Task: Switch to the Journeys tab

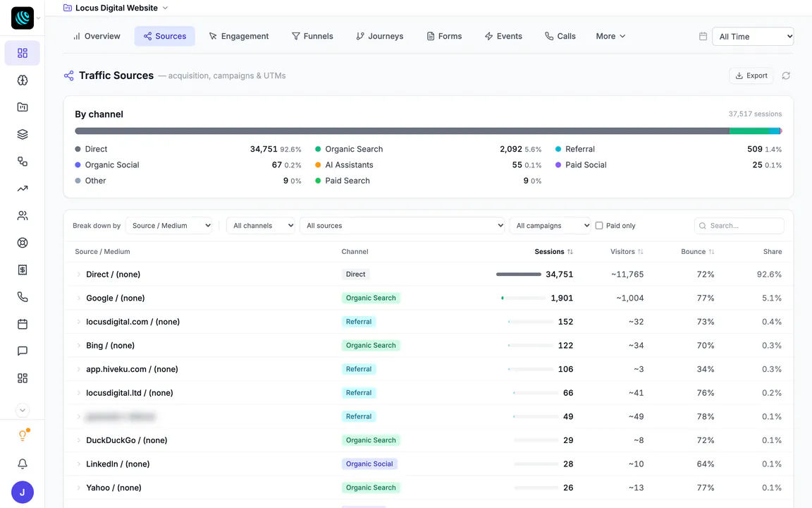Action: coord(380,36)
